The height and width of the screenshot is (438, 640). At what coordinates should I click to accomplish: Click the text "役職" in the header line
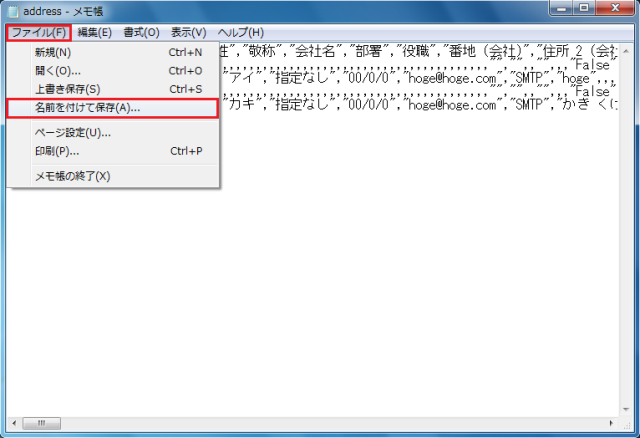[x=416, y=51]
